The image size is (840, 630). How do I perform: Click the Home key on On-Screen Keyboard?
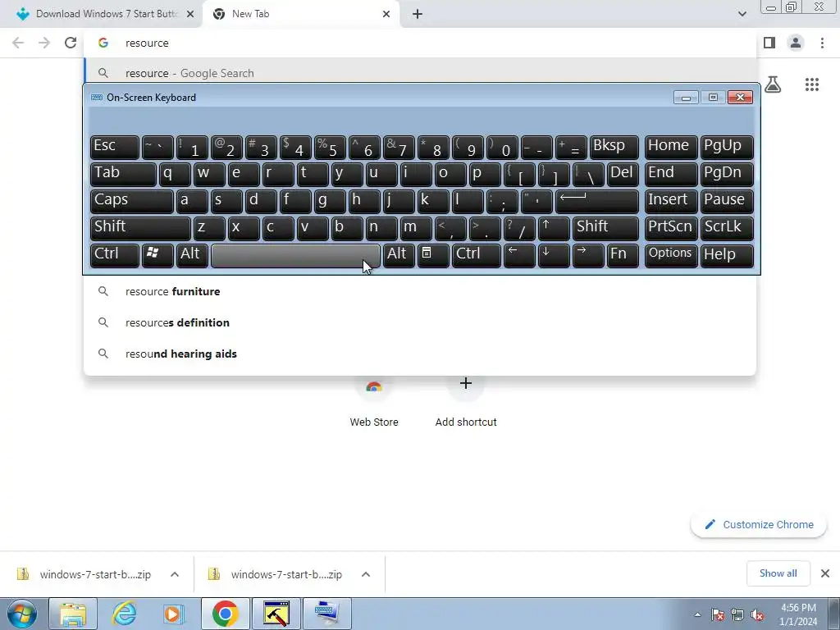671,147
